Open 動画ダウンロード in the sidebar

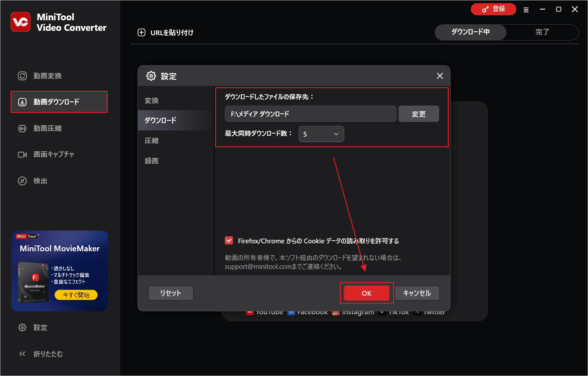60,102
